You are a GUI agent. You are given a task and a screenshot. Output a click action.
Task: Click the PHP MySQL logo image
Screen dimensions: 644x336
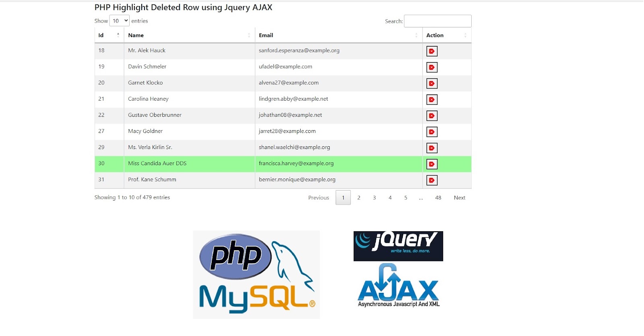256,274
